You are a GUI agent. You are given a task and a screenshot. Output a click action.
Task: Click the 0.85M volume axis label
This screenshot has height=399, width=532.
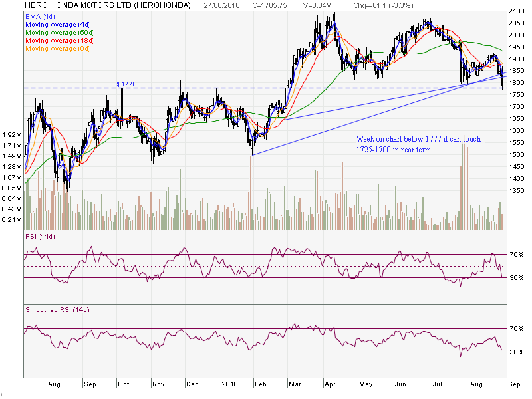(x=11, y=188)
